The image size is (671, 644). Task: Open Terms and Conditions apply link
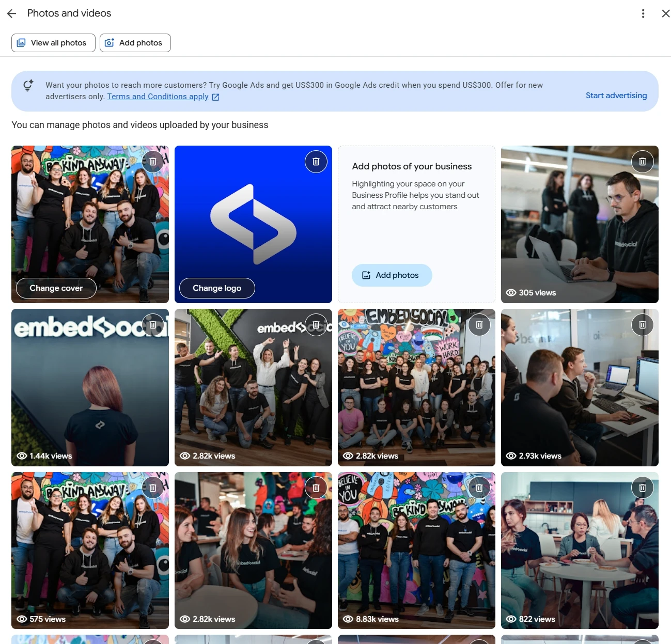coord(158,97)
